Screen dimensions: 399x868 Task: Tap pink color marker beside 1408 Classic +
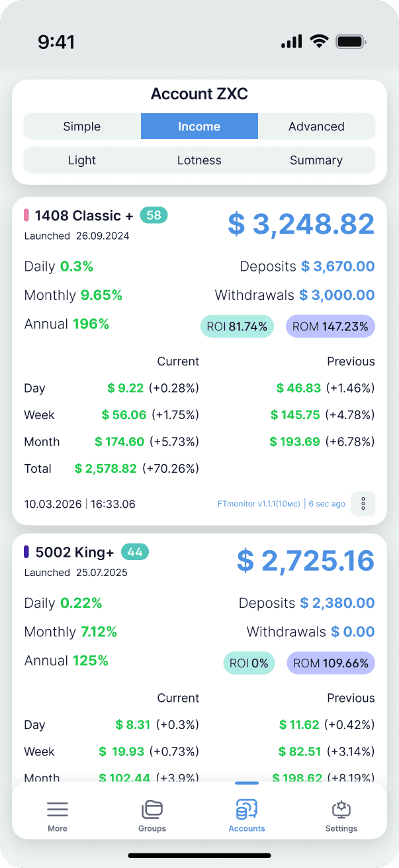pyautogui.click(x=26, y=215)
